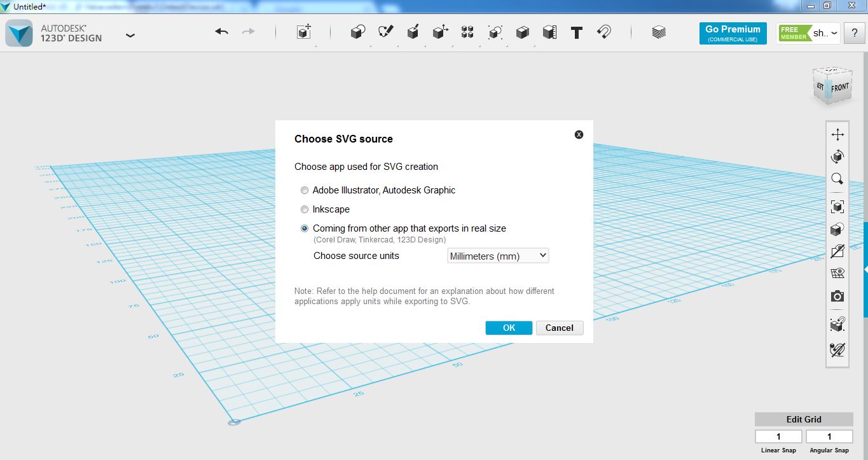The image size is (868, 460).
Task: Select the Text tool
Action: pyautogui.click(x=577, y=32)
